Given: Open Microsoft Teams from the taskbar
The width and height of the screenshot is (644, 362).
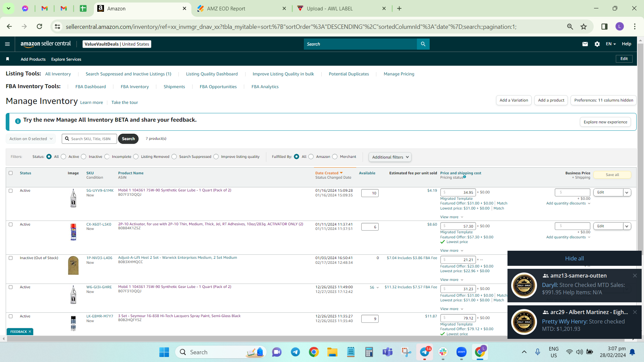Looking at the screenshot, I should pyautogui.click(x=387, y=352).
